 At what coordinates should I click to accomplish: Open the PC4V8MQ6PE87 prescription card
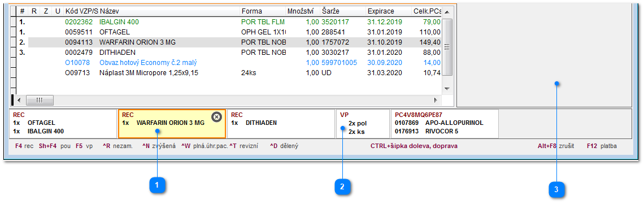[x=445, y=124]
